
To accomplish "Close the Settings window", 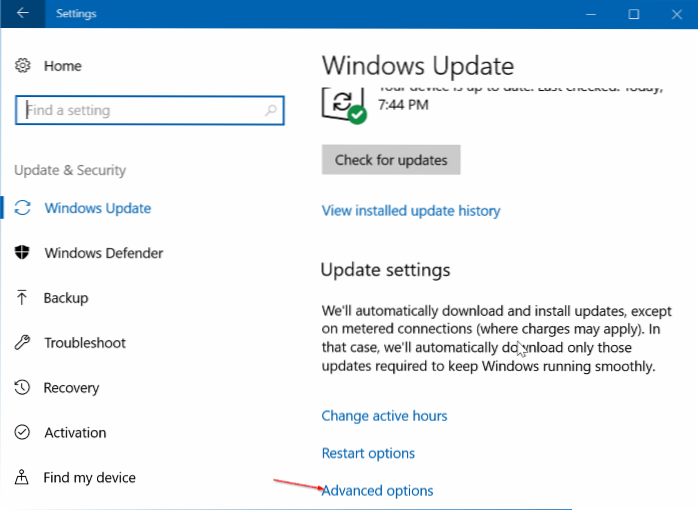I will (678, 14).
